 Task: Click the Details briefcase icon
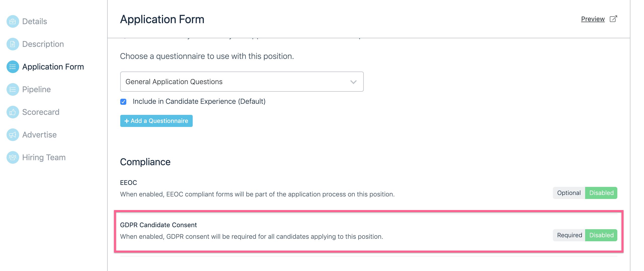click(x=13, y=21)
